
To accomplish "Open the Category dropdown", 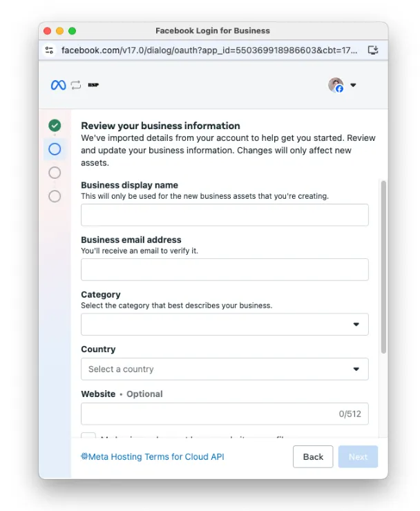I will (225, 324).
